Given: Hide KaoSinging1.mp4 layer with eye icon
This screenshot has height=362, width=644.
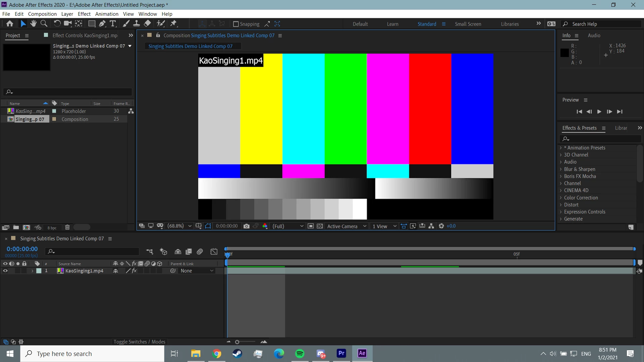Looking at the screenshot, I should pyautogui.click(x=5, y=271).
